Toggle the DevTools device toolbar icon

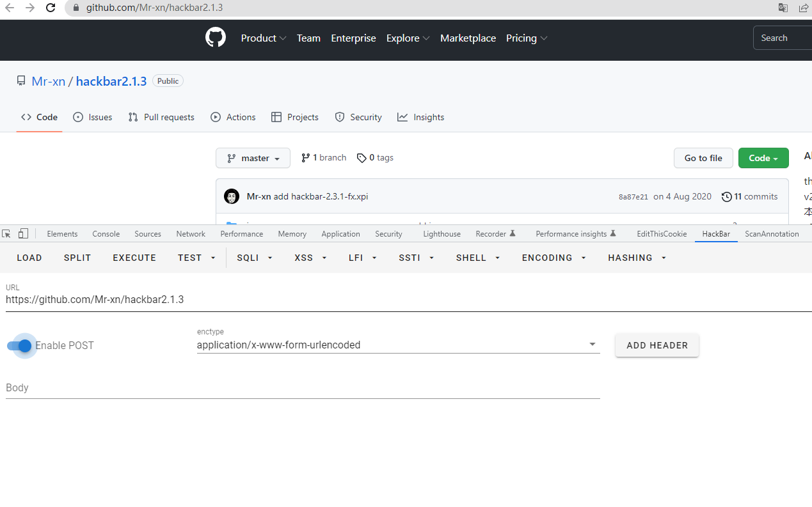coord(24,233)
